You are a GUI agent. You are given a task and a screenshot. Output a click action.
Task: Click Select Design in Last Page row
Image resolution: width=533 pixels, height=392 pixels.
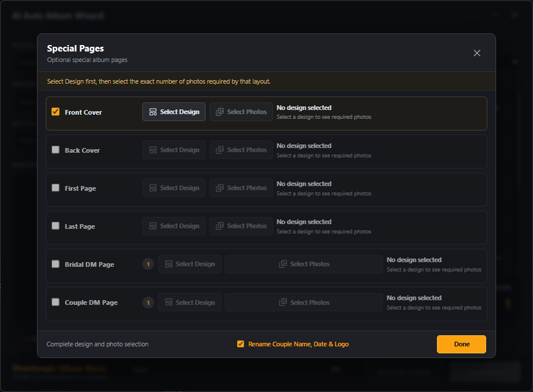174,226
